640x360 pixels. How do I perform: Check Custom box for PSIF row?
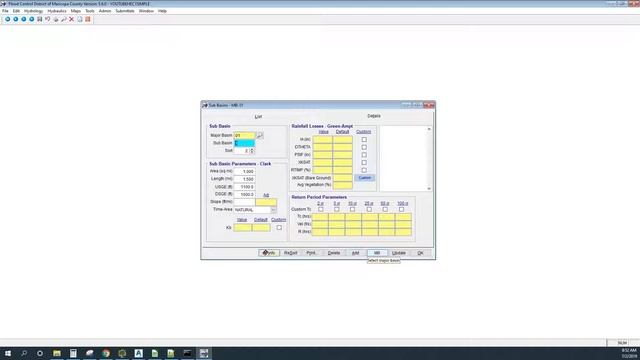coord(364,155)
